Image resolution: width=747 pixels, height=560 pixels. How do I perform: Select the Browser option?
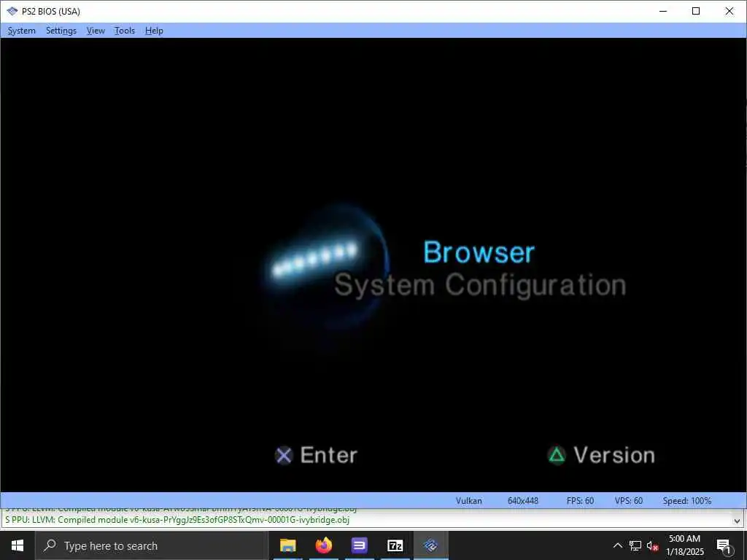click(479, 252)
